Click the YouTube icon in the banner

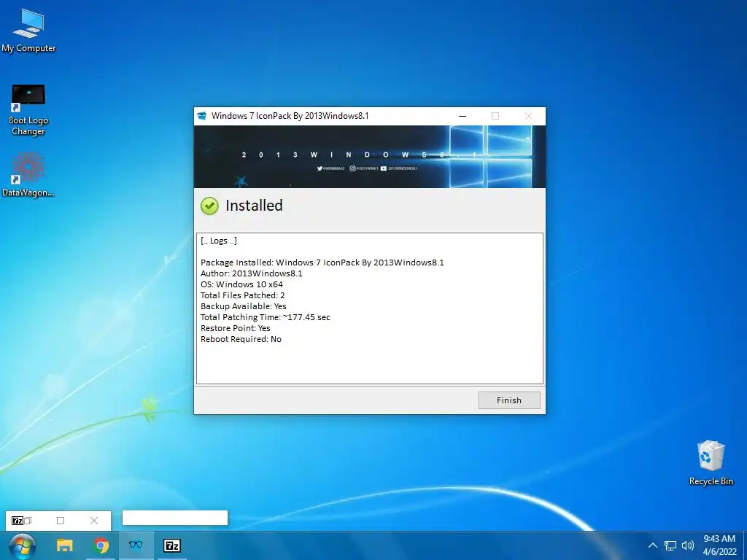pos(384,168)
